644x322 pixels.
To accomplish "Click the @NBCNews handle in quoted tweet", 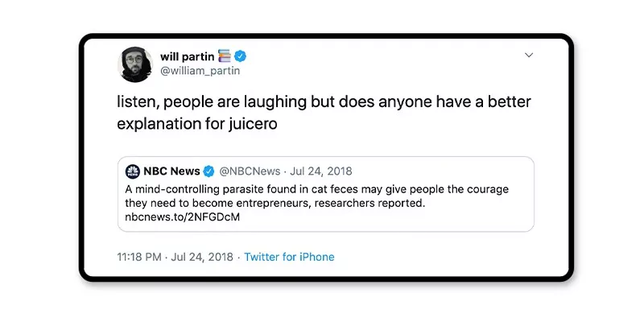I will pos(250,171).
